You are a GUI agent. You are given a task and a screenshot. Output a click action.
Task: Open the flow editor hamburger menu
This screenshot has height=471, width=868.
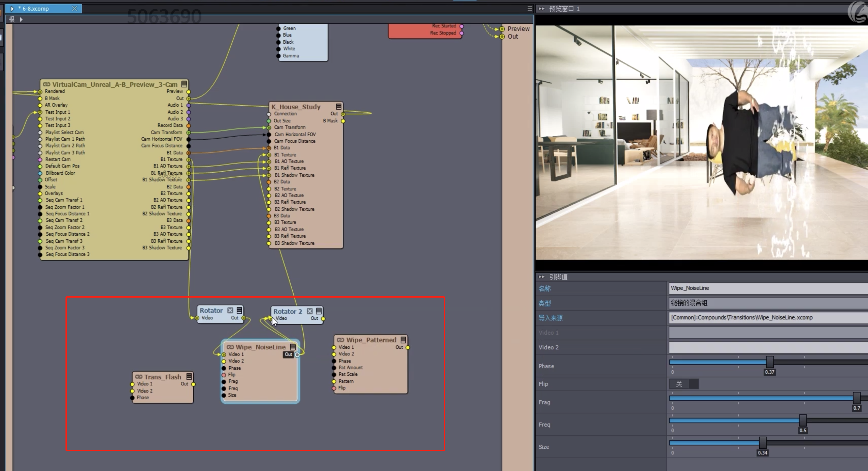(529, 9)
